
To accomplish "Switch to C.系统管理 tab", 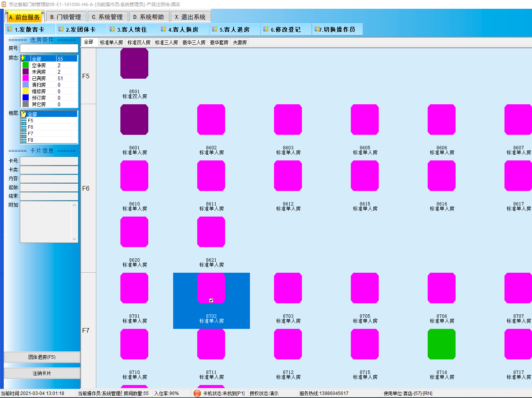I will 107,17.
